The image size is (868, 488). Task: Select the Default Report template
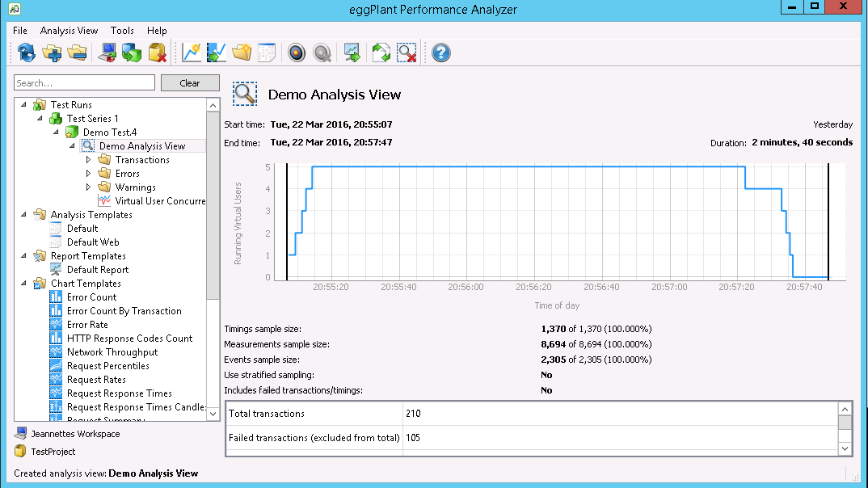click(97, 270)
